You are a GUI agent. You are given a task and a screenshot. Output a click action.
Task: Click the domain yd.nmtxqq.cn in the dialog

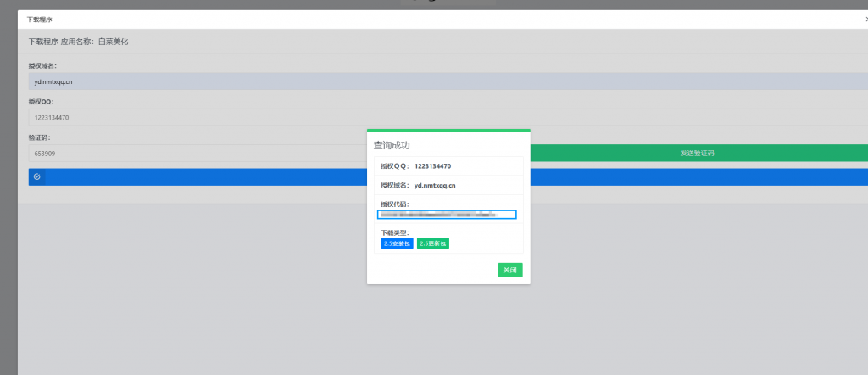click(435, 185)
